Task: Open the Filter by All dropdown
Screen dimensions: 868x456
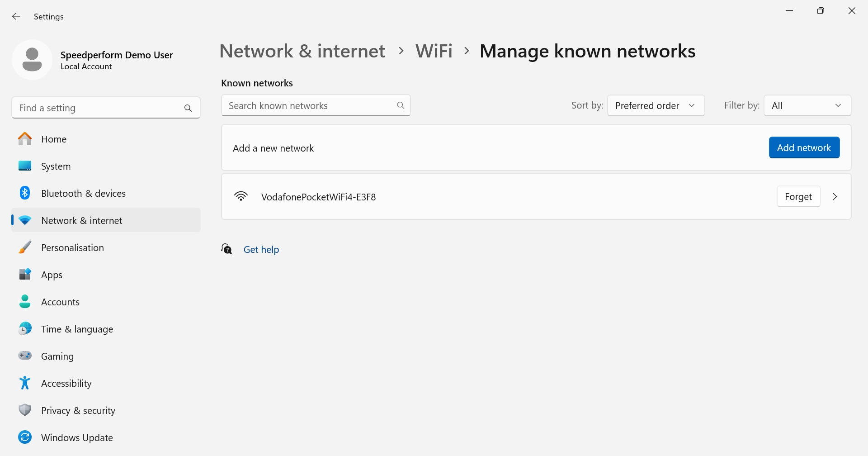Action: tap(807, 105)
